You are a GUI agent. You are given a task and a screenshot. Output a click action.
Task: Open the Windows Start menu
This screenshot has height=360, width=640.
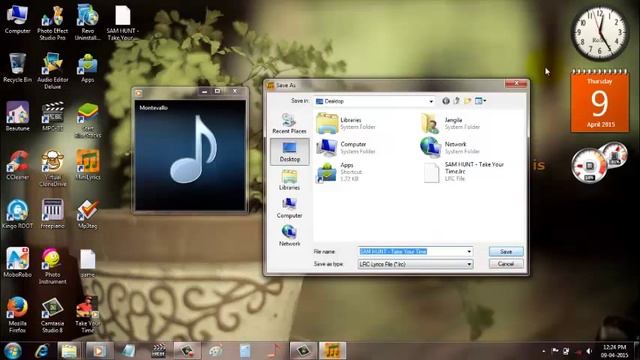pyautogui.click(x=13, y=351)
